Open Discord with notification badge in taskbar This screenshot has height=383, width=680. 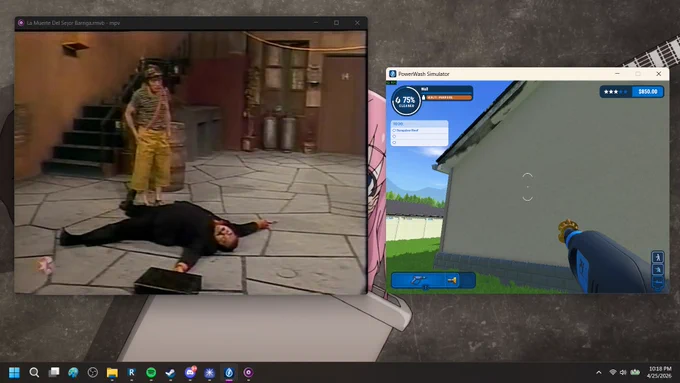click(190, 372)
